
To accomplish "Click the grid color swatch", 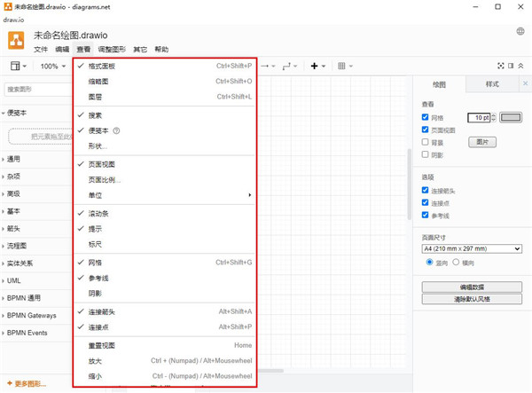I will click(x=511, y=117).
